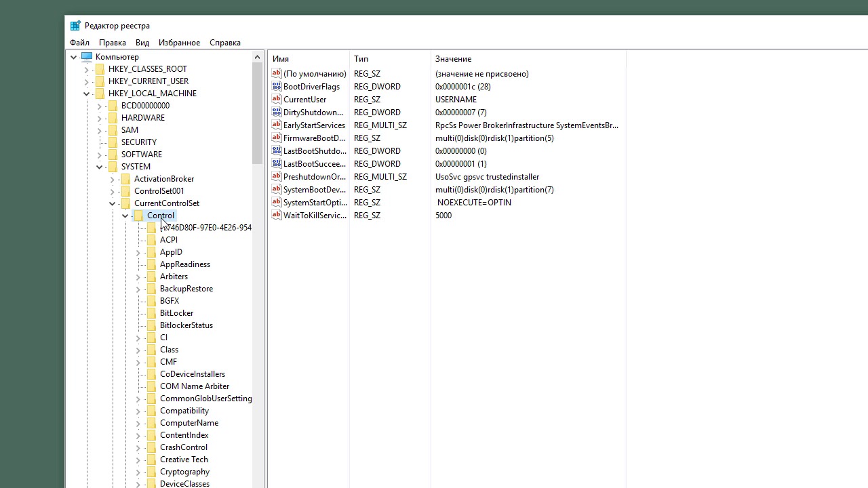The width and height of the screenshot is (868, 488).
Task: Click the folder icon of COM Name Arbiter
Action: coord(151,386)
